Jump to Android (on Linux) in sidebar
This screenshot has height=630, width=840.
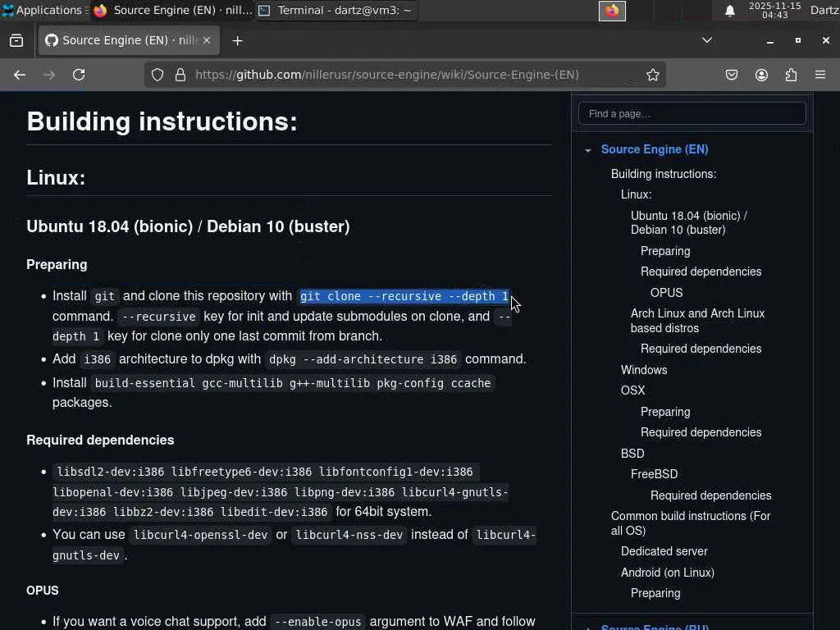pos(668,573)
